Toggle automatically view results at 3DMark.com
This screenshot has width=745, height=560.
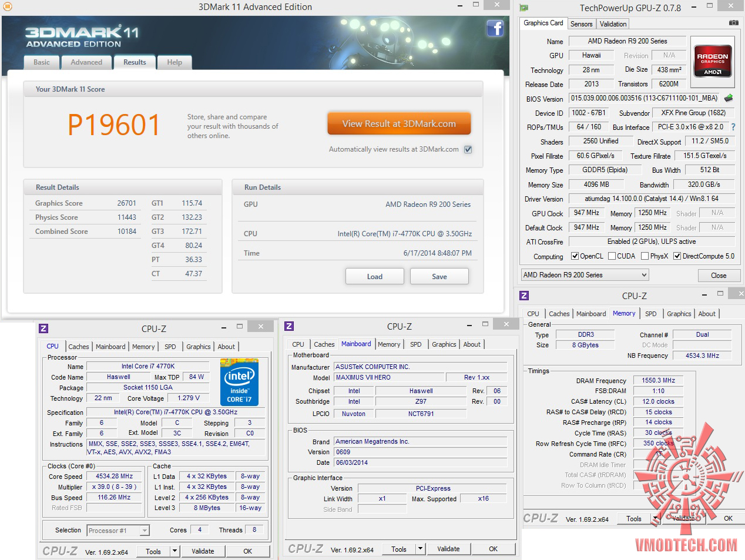[468, 149]
